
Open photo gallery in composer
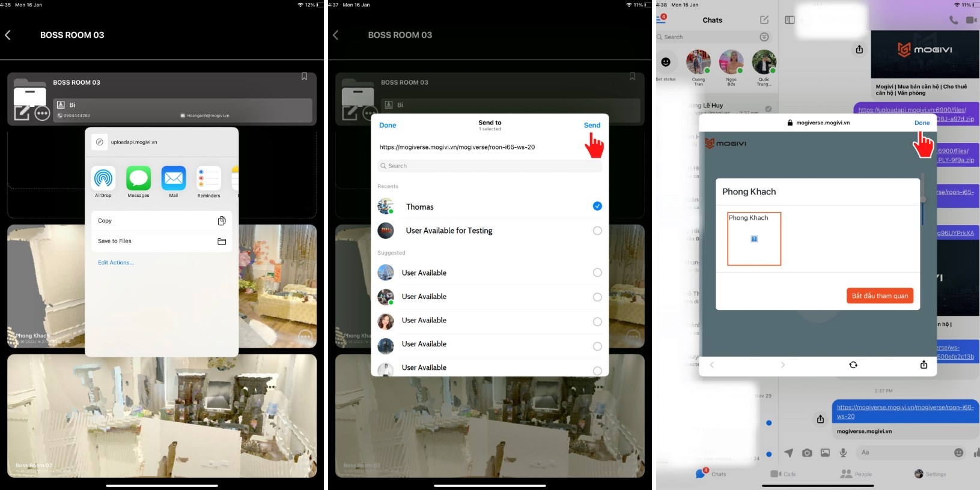825,453
